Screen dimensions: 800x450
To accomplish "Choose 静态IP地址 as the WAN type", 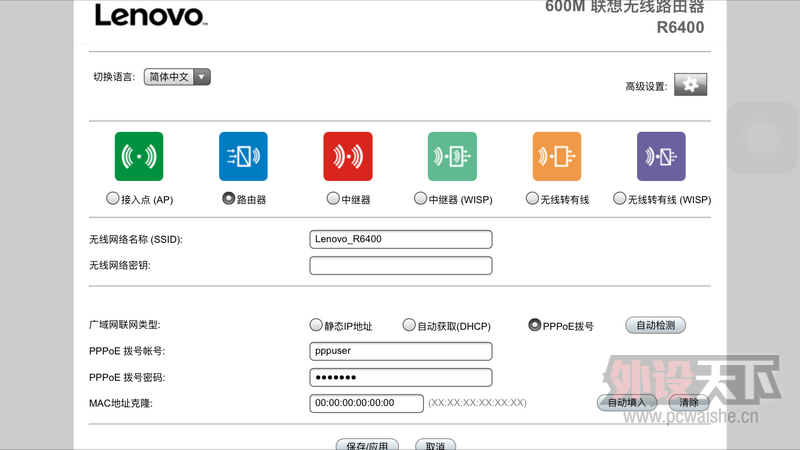I will (x=316, y=324).
